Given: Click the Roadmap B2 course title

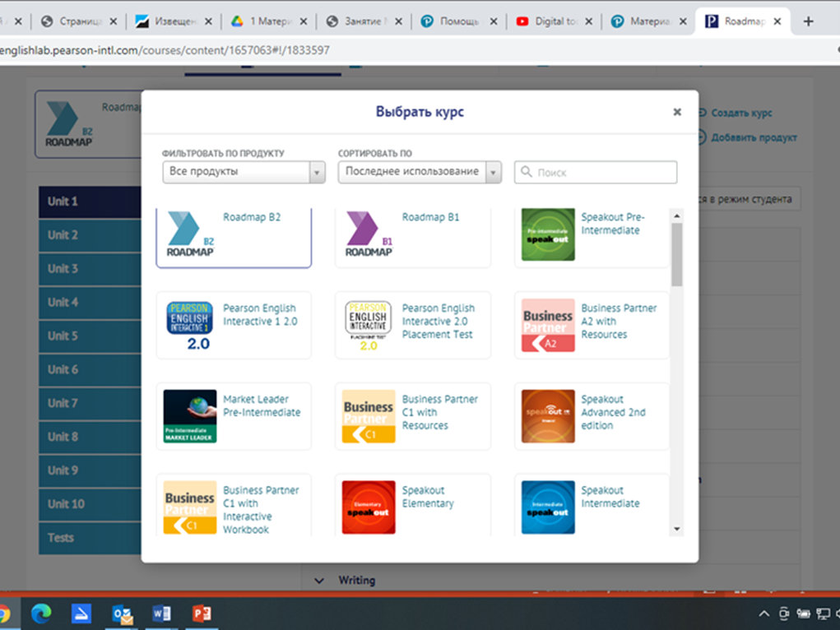Looking at the screenshot, I should (252, 217).
